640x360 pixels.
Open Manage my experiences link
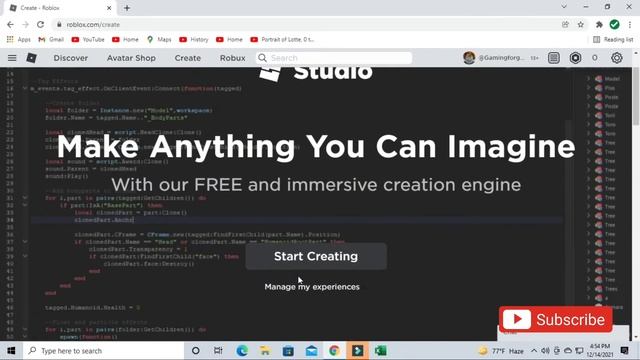(312, 287)
